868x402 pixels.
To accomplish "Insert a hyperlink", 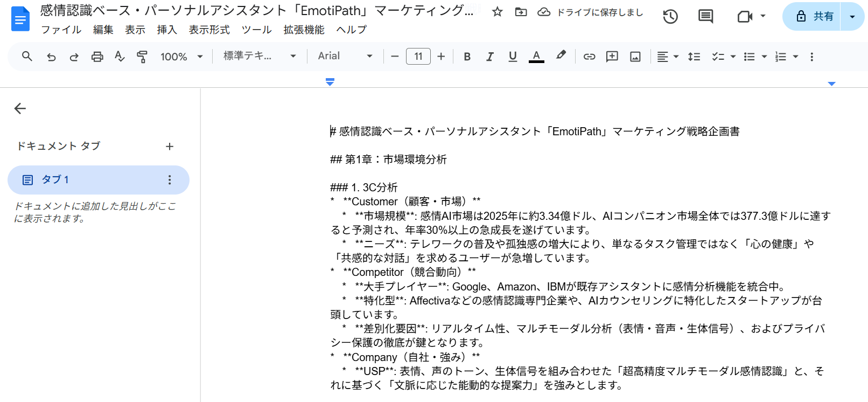I will pyautogui.click(x=589, y=57).
